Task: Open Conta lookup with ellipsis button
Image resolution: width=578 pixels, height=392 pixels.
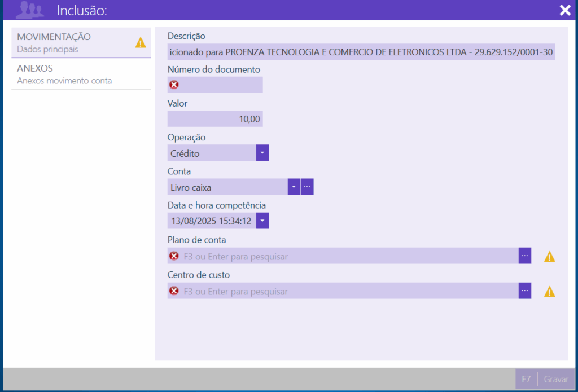Action: pos(307,187)
